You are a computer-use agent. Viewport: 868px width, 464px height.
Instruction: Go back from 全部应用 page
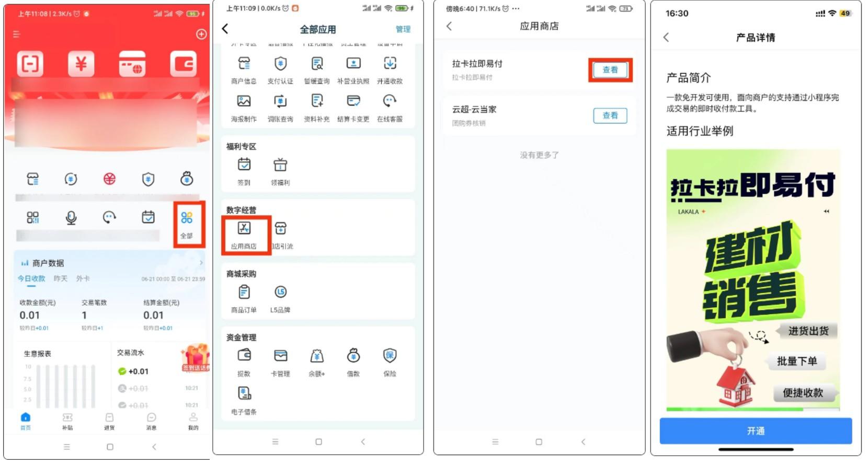[x=225, y=29]
